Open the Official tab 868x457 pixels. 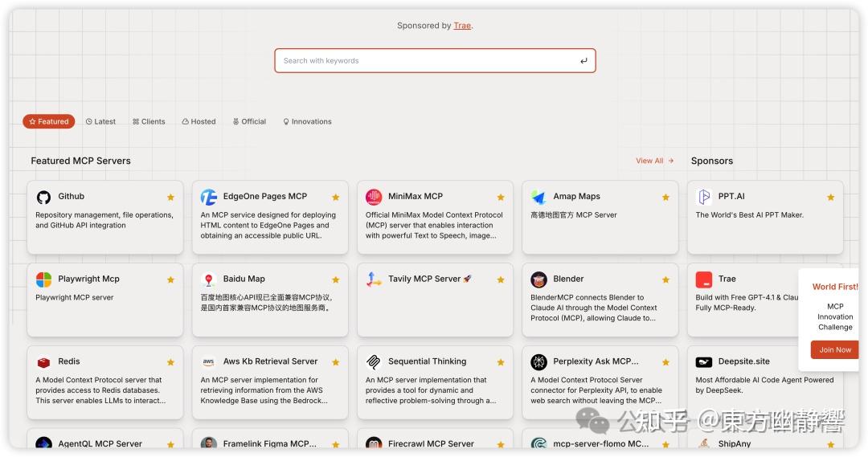(x=250, y=121)
